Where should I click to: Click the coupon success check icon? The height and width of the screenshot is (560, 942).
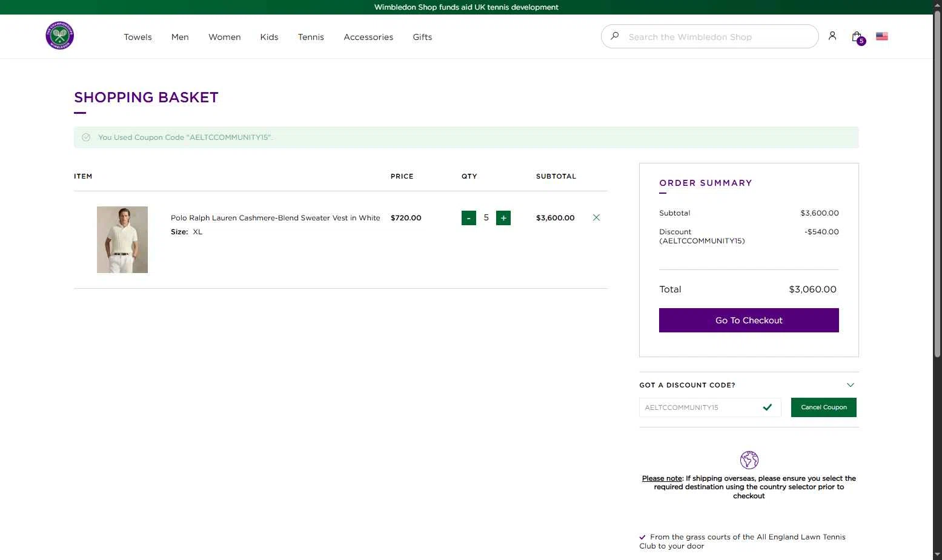click(x=86, y=137)
